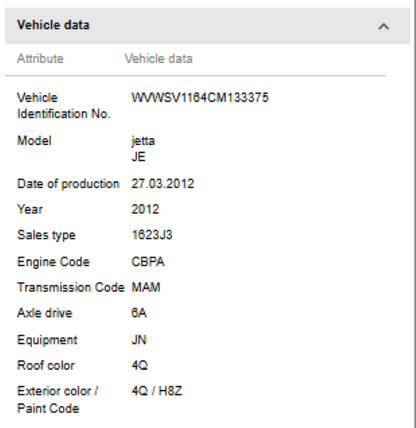Click the vertical scrollbar at right edge
Viewport: 416px width, 428px height.
click(413, 214)
